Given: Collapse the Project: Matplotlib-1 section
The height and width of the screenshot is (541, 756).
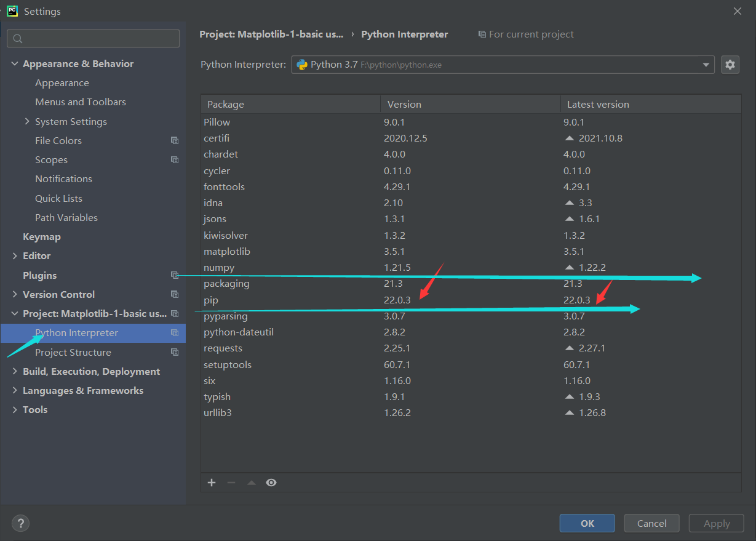Looking at the screenshot, I should (15, 314).
